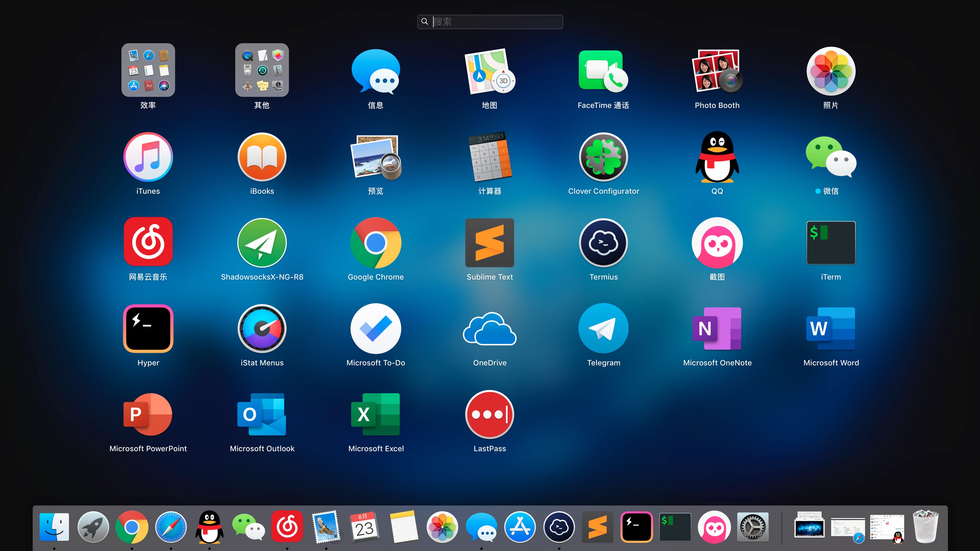Image resolution: width=980 pixels, height=551 pixels.
Task: Open the 截图 screenshot app in grid
Action: pyautogui.click(x=717, y=243)
